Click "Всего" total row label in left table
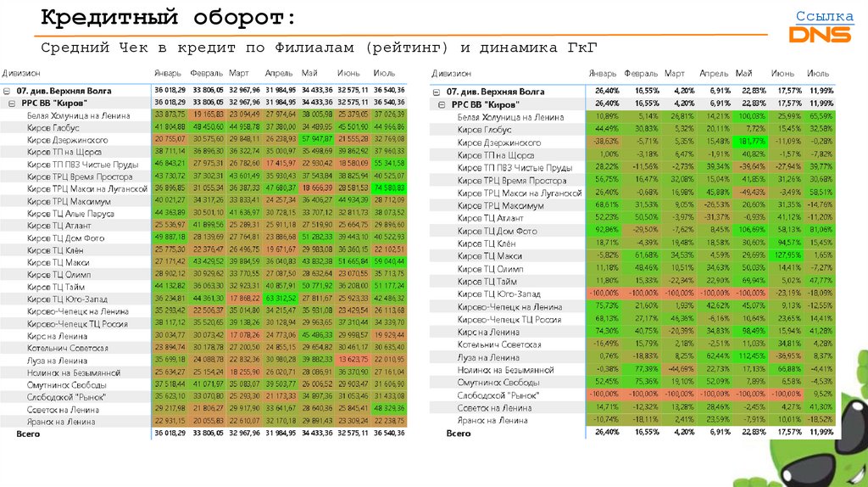 click(x=28, y=434)
